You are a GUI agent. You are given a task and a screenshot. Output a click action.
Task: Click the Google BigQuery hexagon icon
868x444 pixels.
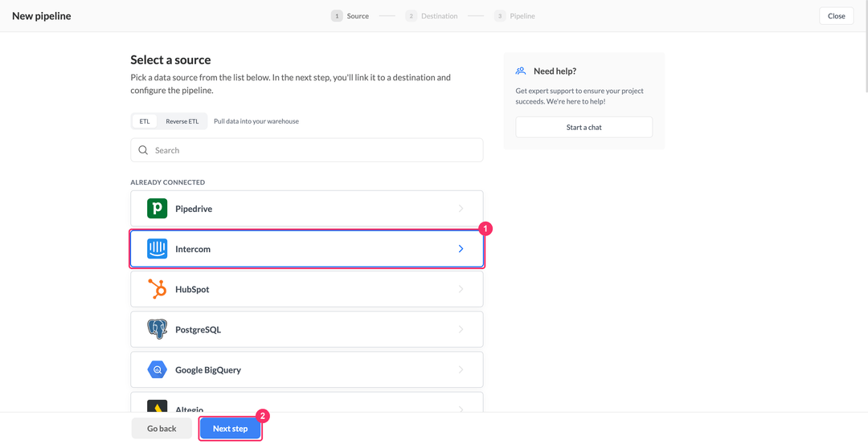pos(158,369)
